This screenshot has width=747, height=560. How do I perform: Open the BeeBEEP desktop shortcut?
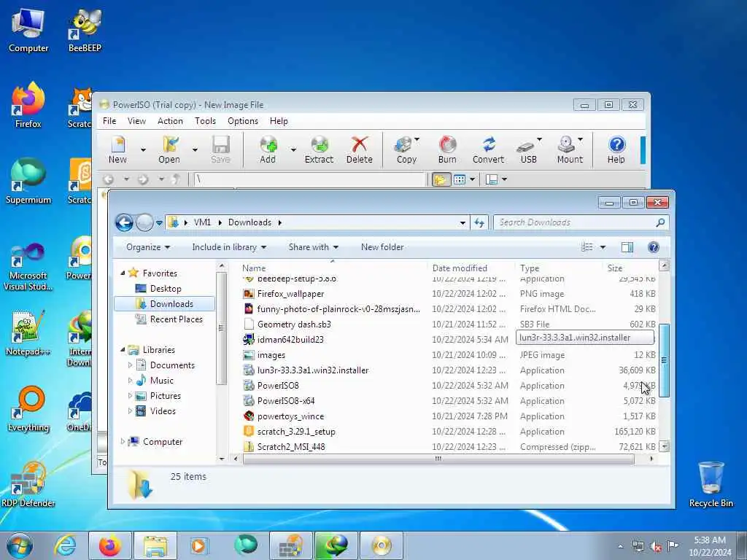pos(85,29)
